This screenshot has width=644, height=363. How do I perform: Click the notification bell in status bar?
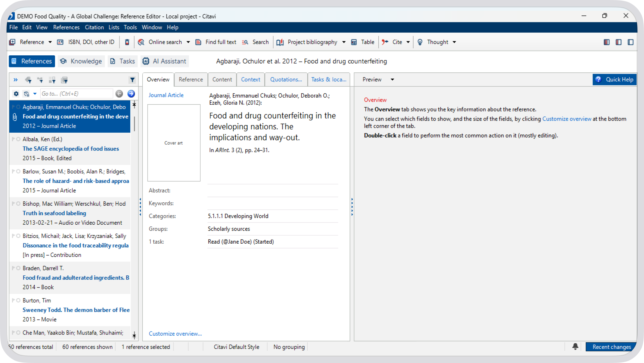575,346
